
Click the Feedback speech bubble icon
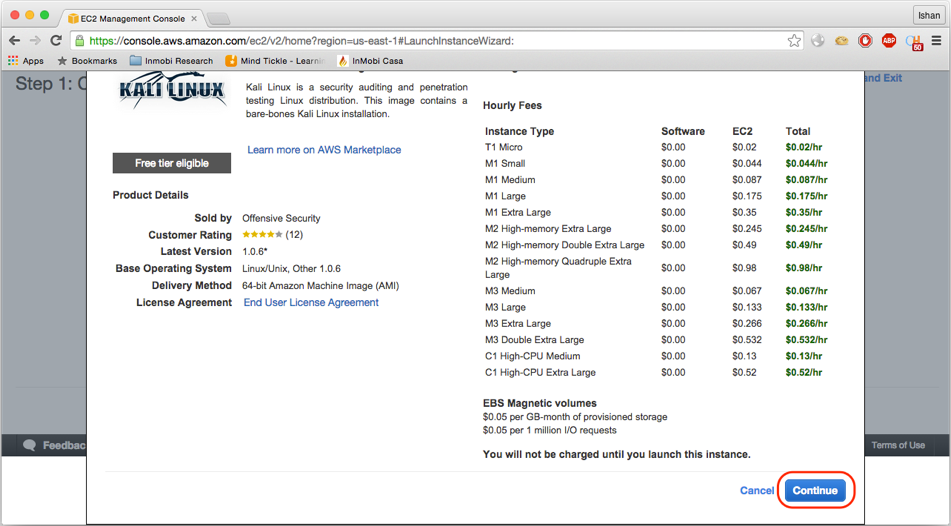point(29,445)
